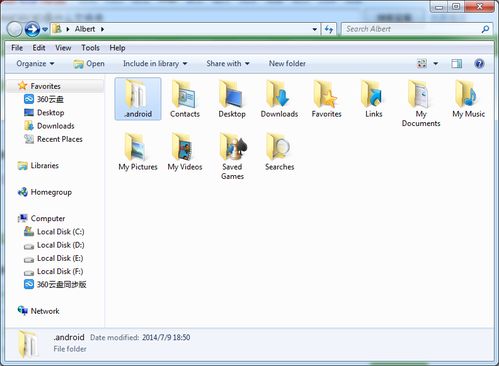
Task: Click the search magnifier icon
Action: pos(485,29)
